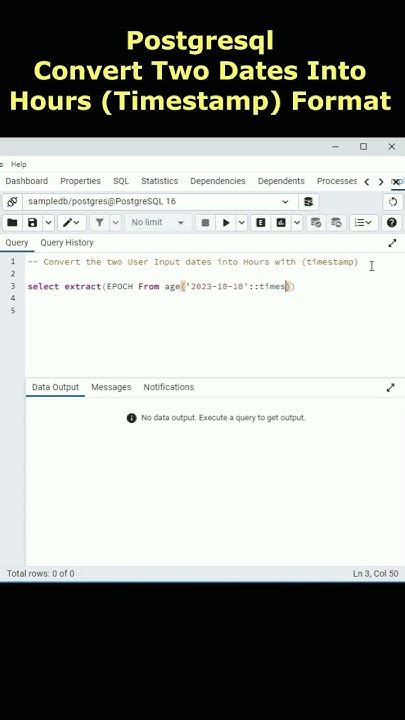Maximize the pgAdmin window

click(363, 146)
